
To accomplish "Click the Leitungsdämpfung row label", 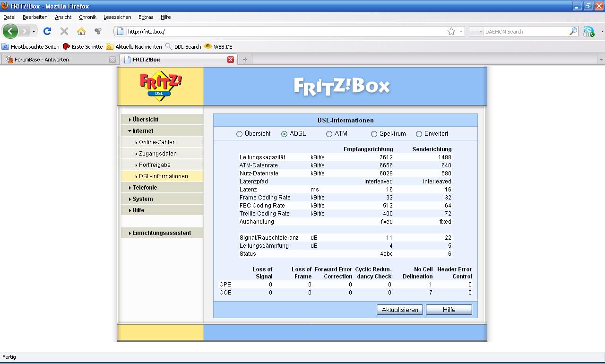I will coord(264,246).
